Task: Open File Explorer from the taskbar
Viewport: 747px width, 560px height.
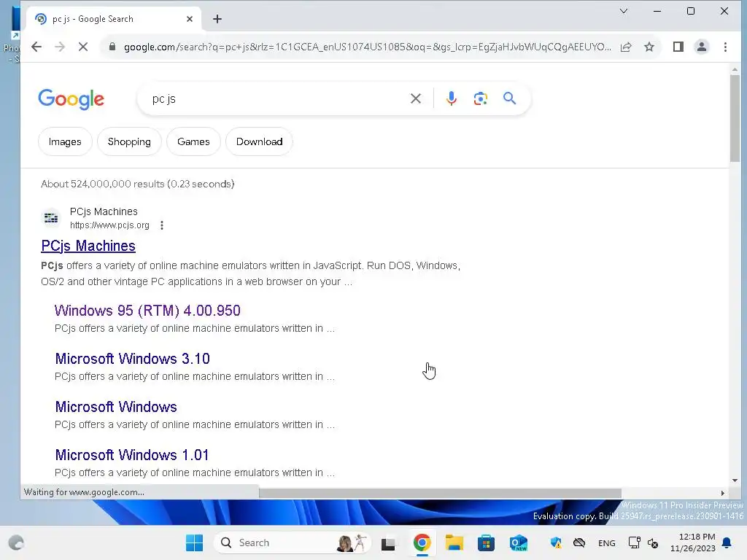Action: [x=454, y=542]
